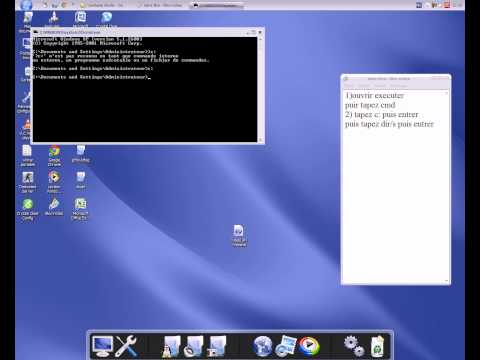Click the cmd window title bar icon
This screenshot has width=480, height=360.
pos(36,32)
